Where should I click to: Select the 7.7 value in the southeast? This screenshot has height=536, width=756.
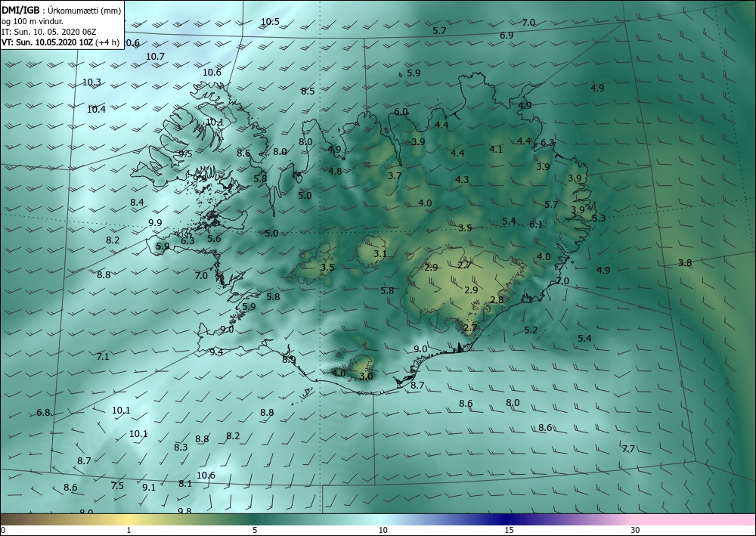(x=628, y=449)
